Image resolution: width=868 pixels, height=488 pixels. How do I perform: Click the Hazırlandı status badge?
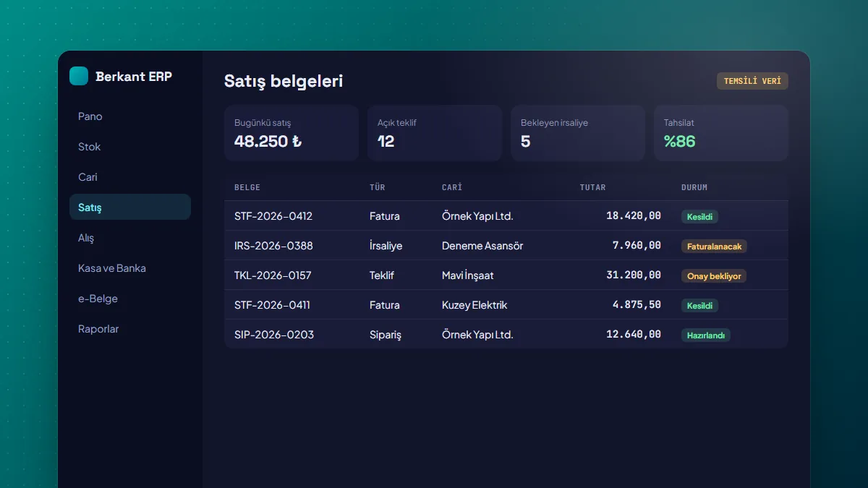point(706,335)
